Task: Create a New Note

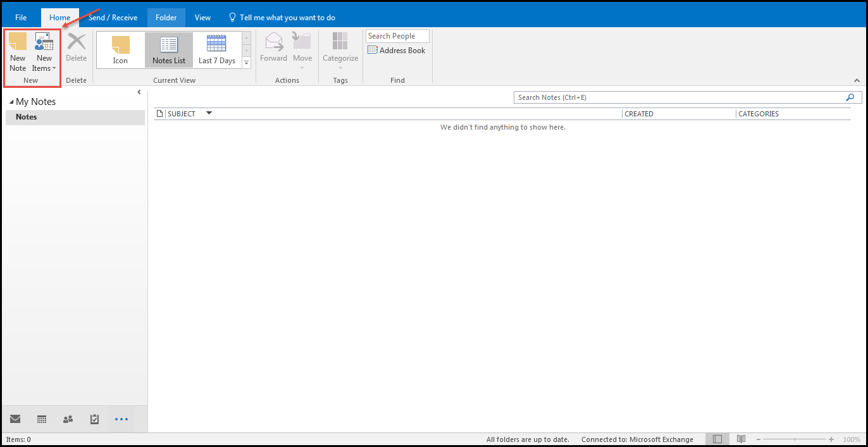Action: pos(18,52)
